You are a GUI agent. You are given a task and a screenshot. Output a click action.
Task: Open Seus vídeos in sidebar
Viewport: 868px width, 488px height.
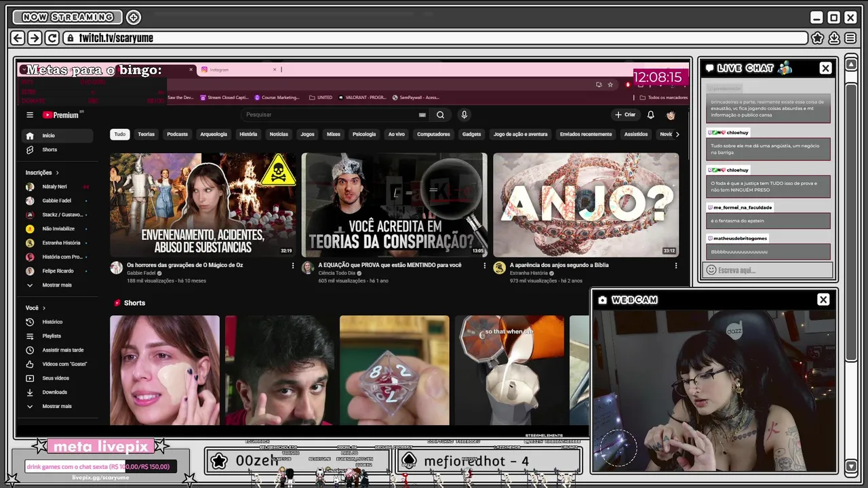click(56, 378)
